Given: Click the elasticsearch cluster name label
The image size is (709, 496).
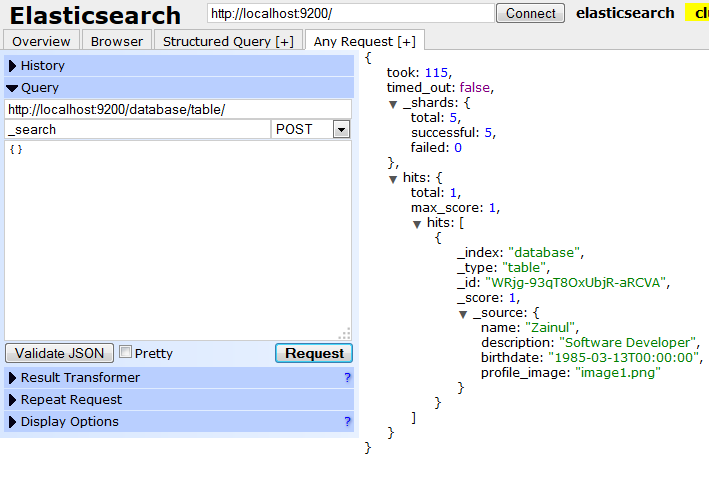Looking at the screenshot, I should click(x=625, y=13).
